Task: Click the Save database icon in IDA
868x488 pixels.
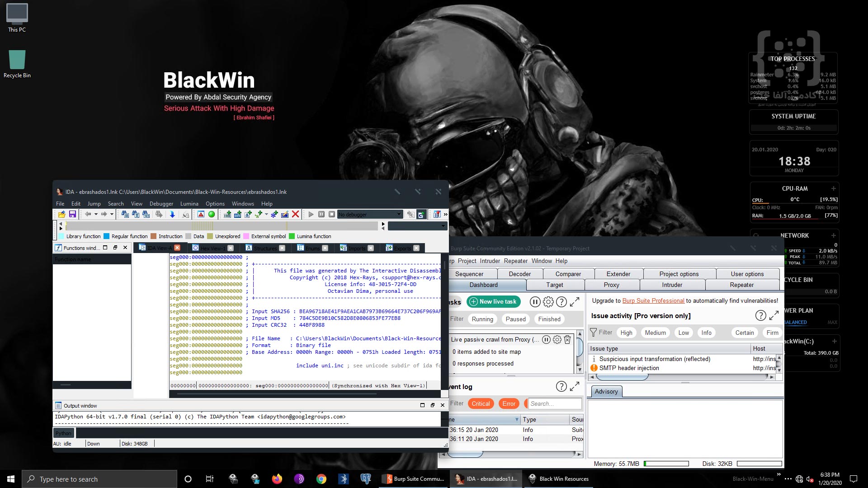Action: pos(72,214)
